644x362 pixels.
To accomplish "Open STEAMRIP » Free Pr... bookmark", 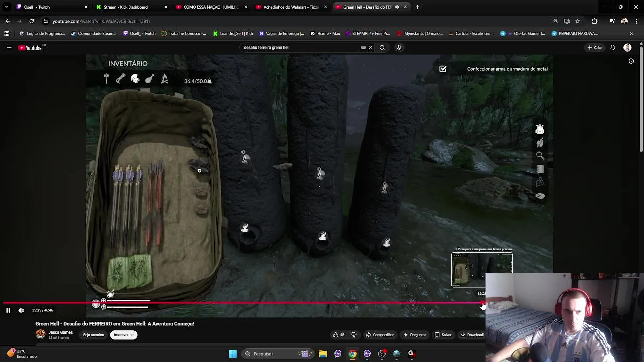I will click(367, 34).
